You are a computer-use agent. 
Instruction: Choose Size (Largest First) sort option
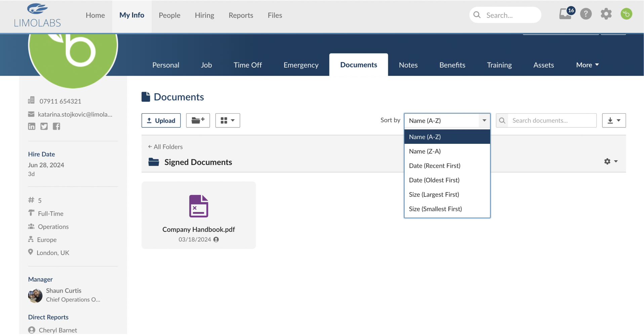pos(434,195)
